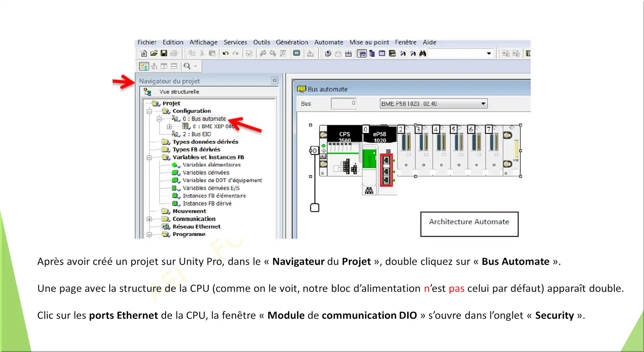Click the split horizontal view icon
The image size is (644, 352).
[x=174, y=66]
